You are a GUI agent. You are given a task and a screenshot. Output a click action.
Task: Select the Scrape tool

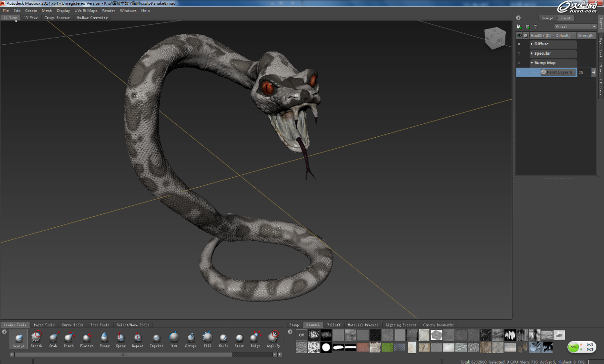tap(191, 339)
